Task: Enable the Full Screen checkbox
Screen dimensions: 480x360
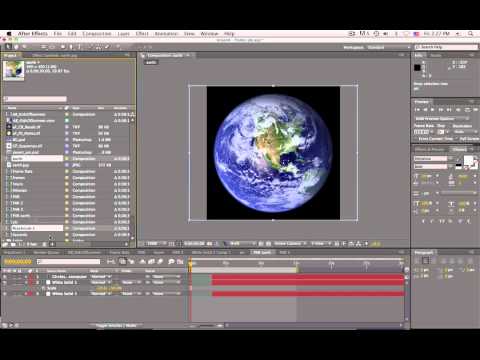Action: pyautogui.click(x=457, y=139)
